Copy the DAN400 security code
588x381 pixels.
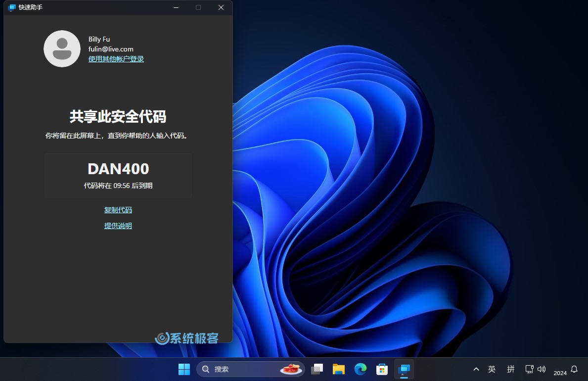[x=118, y=209]
